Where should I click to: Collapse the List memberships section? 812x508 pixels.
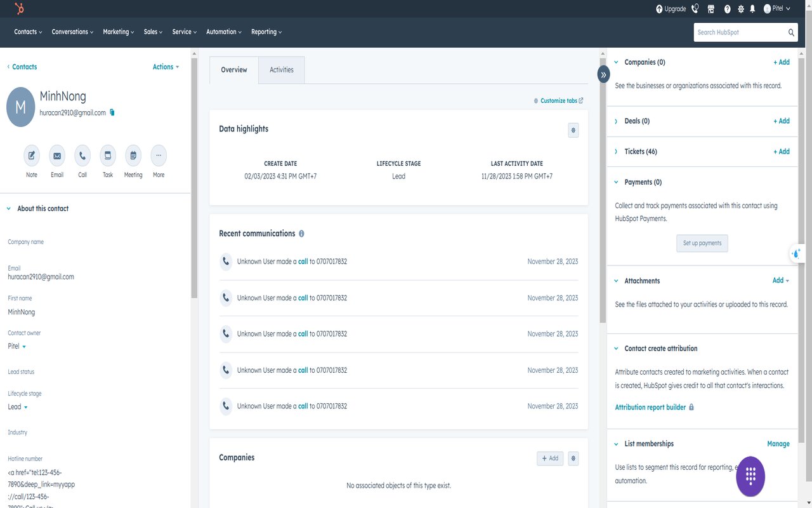coord(616,444)
